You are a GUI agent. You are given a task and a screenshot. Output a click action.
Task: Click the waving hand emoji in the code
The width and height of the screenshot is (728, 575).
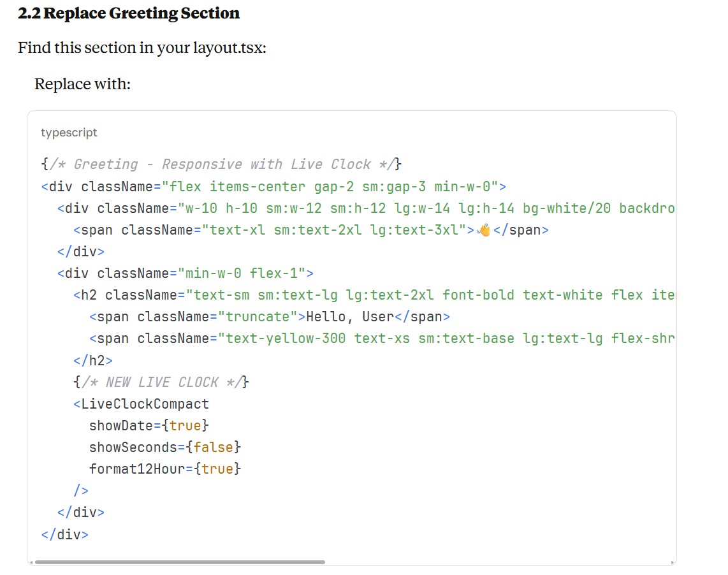tap(484, 230)
